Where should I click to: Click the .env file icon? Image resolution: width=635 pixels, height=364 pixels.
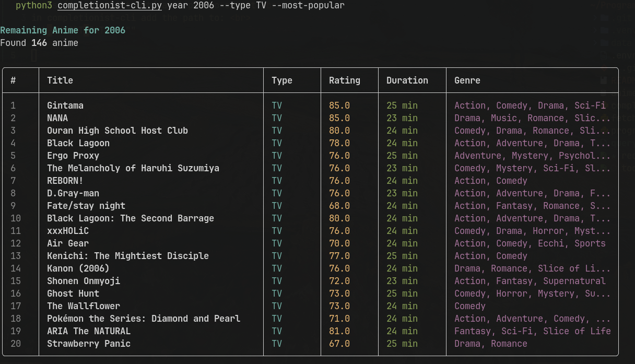(x=604, y=55)
